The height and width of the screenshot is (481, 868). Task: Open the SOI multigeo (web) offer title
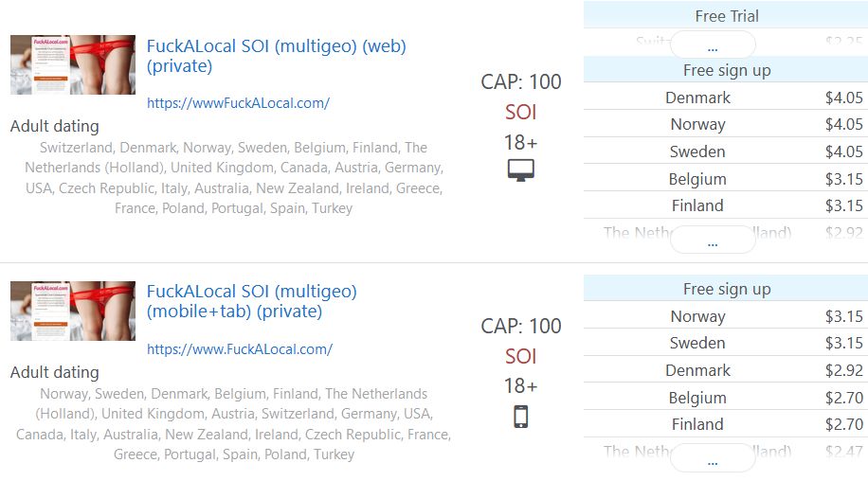[x=276, y=56]
